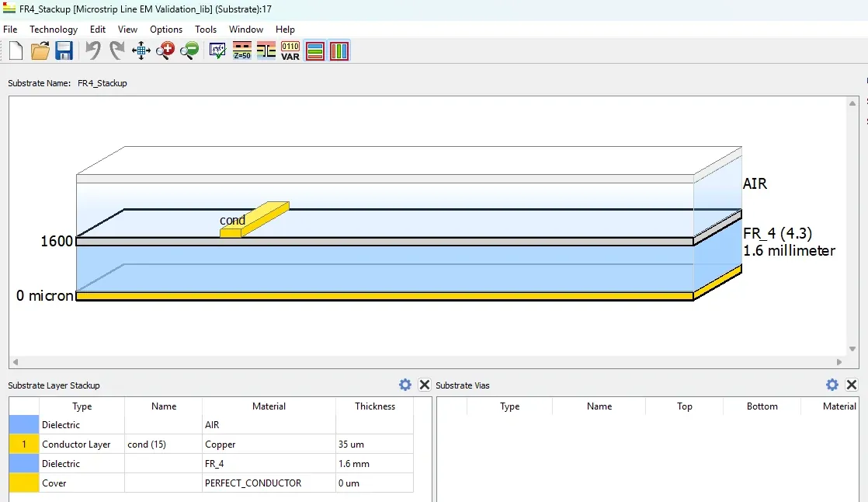Click the Substrate Name FR4_Stackup text
Image resolution: width=868 pixels, height=502 pixels.
(102, 83)
